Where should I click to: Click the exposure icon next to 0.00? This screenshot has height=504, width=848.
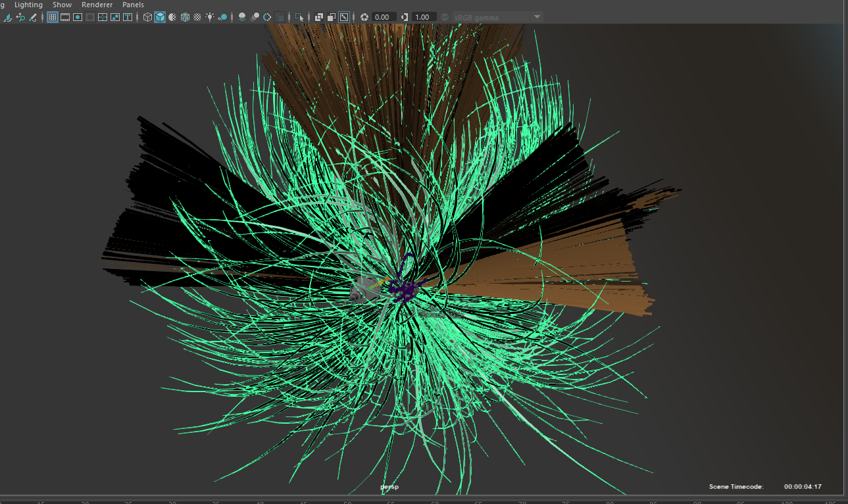tap(364, 17)
